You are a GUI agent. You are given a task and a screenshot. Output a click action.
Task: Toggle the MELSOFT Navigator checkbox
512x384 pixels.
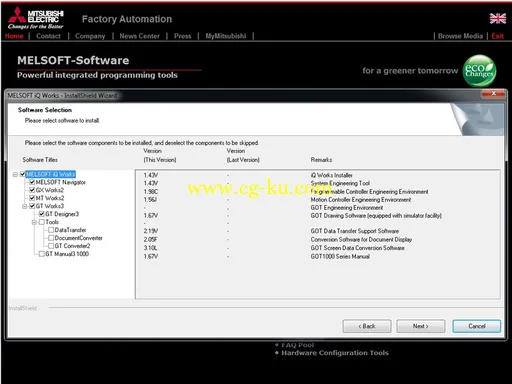click(x=32, y=182)
